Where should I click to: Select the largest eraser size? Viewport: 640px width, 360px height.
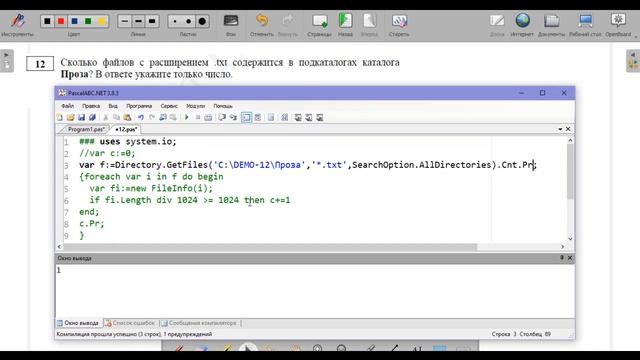(x=202, y=21)
